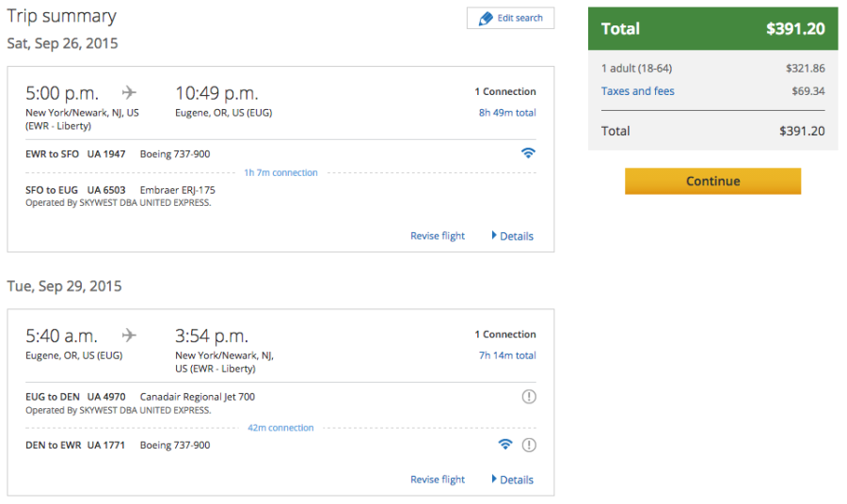
Task: Click the Wi-Fi icon on EWR to SFO flight
Action: (x=528, y=153)
